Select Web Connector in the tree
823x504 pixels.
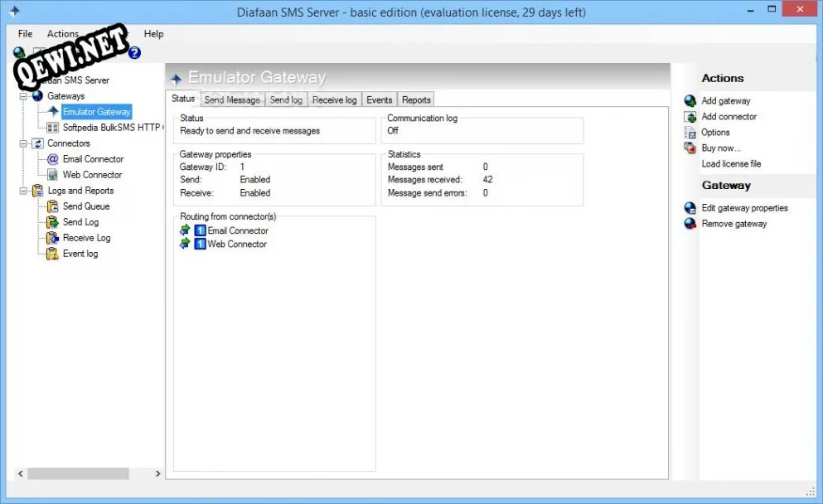pos(92,175)
